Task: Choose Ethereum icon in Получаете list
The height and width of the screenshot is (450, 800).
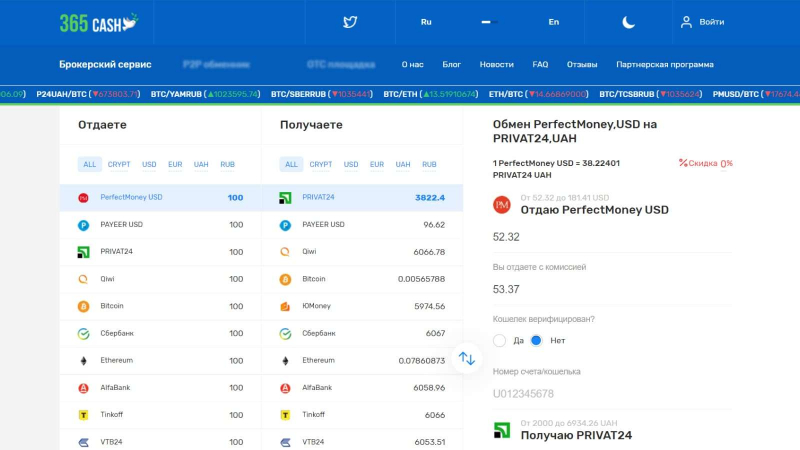Action: click(x=285, y=361)
